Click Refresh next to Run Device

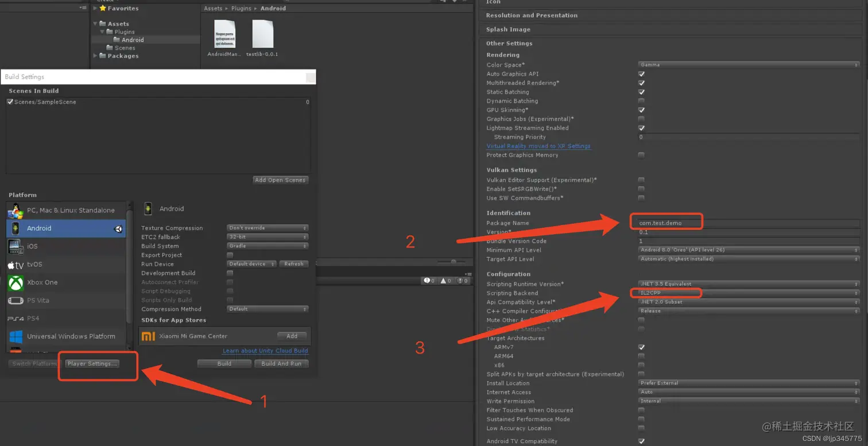click(294, 264)
